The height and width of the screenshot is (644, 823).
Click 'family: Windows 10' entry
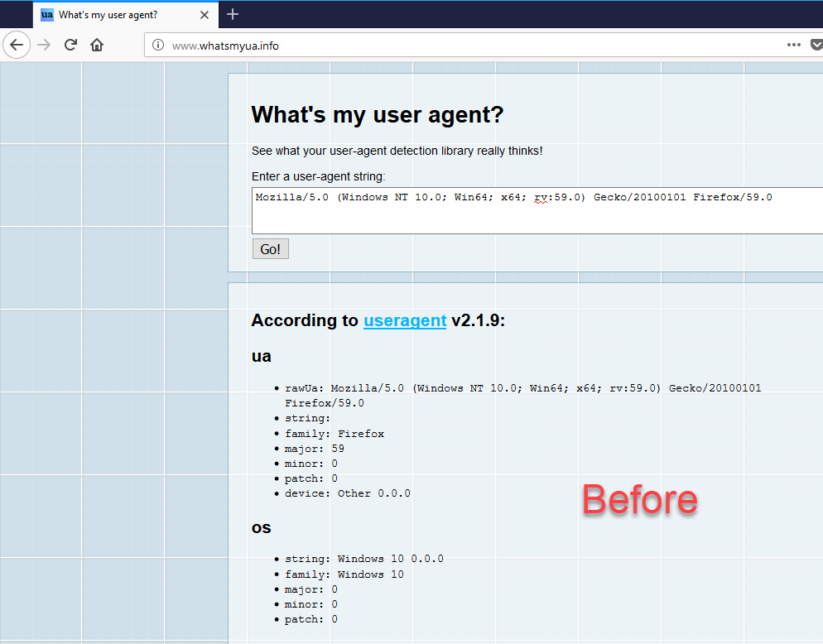pyautogui.click(x=344, y=574)
